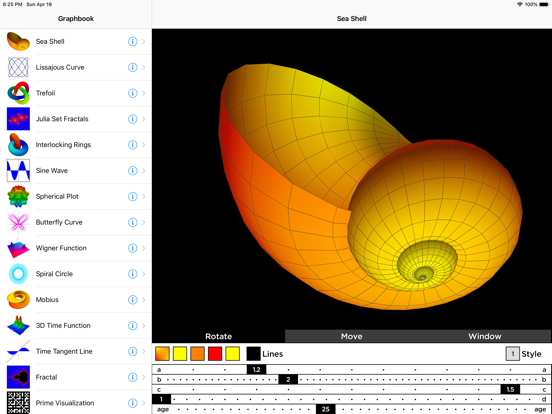This screenshot has height=414, width=552.
Task: Tap the Time Tangent Line thumbnail
Action: 18,351
